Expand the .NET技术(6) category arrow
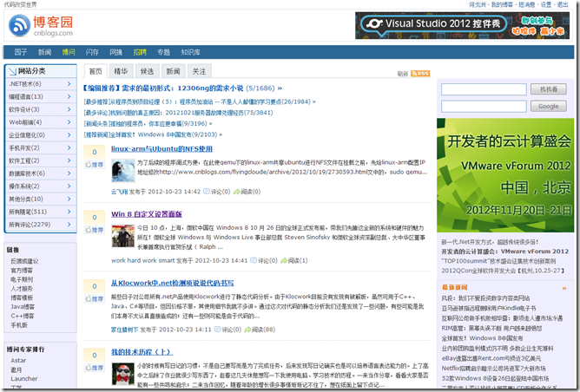The width and height of the screenshot is (580, 392). coord(69,84)
